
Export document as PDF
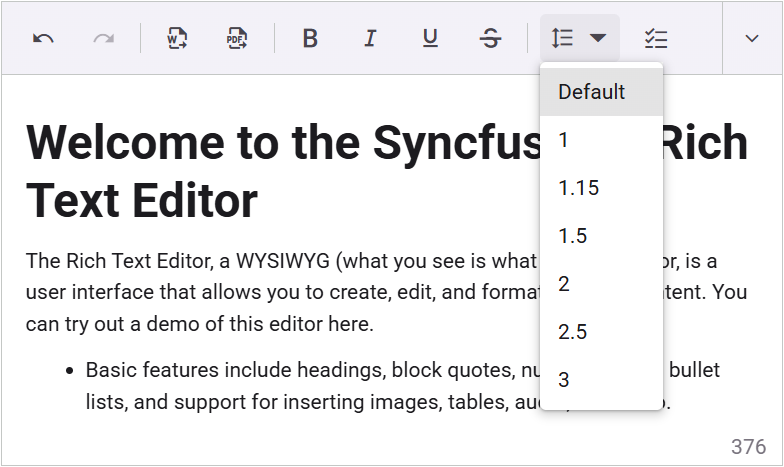coord(237,39)
